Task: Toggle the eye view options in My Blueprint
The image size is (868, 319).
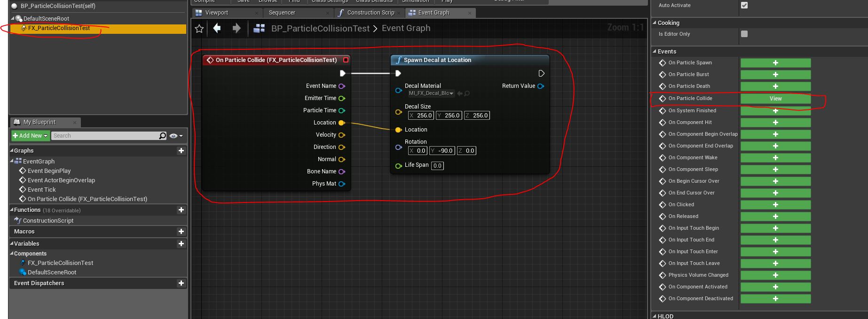Action: click(x=176, y=136)
